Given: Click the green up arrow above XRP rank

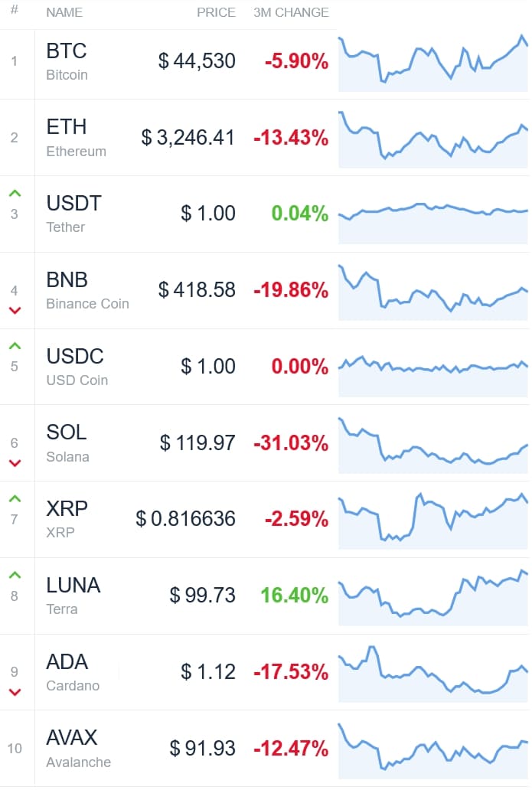Looking at the screenshot, I should (x=15, y=499).
